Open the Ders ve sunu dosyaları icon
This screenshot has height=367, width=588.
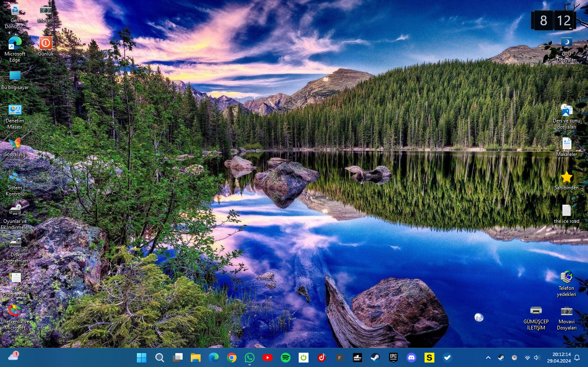tap(566, 117)
